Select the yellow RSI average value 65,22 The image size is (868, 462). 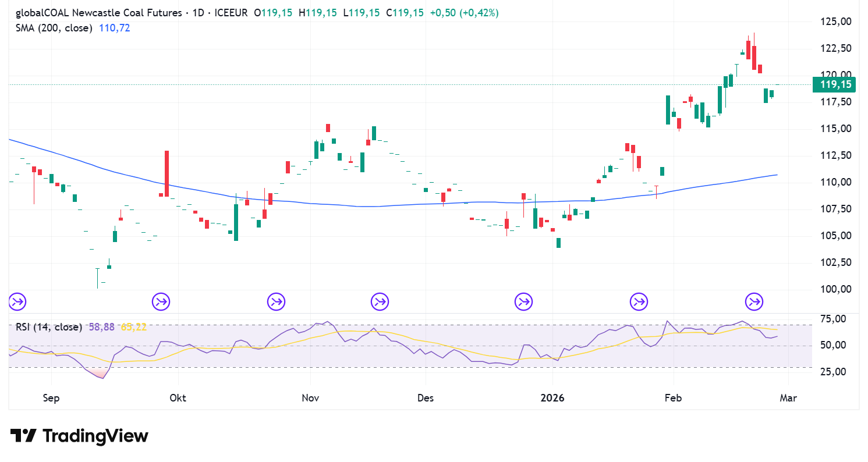(133, 327)
